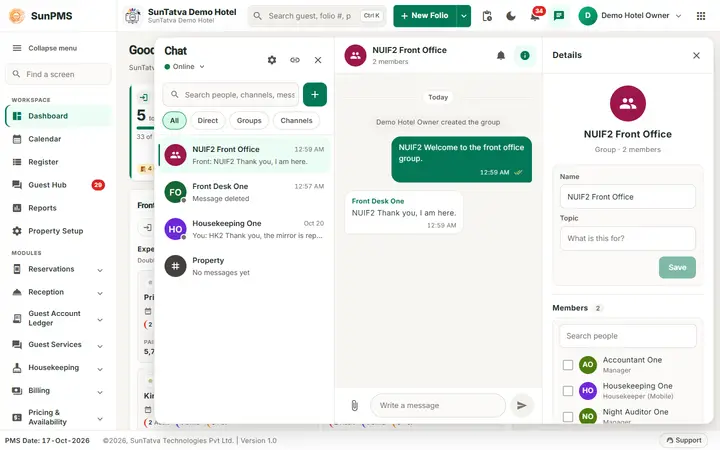Click the Find a screen field
The width and height of the screenshot is (720, 450).
pos(58,74)
